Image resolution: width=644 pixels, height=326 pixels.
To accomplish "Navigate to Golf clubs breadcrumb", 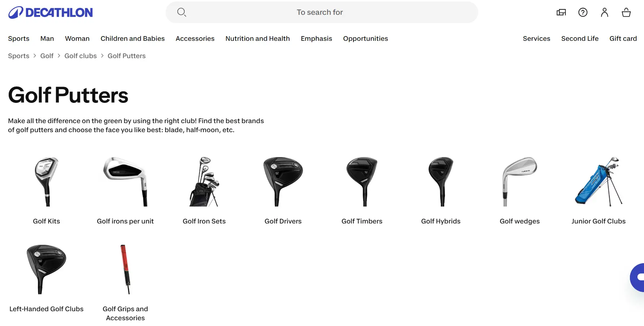I will pyautogui.click(x=81, y=56).
